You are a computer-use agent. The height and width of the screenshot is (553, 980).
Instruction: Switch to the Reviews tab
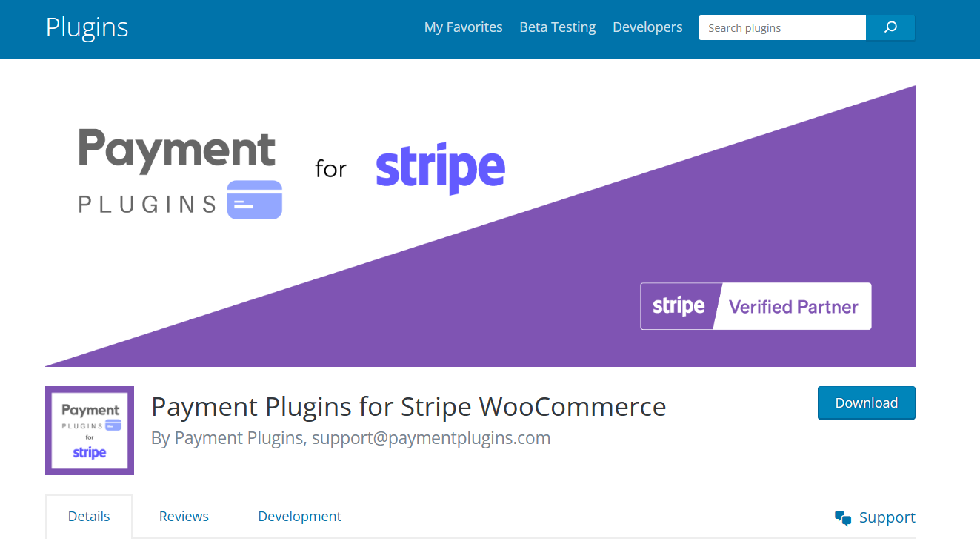tap(184, 517)
